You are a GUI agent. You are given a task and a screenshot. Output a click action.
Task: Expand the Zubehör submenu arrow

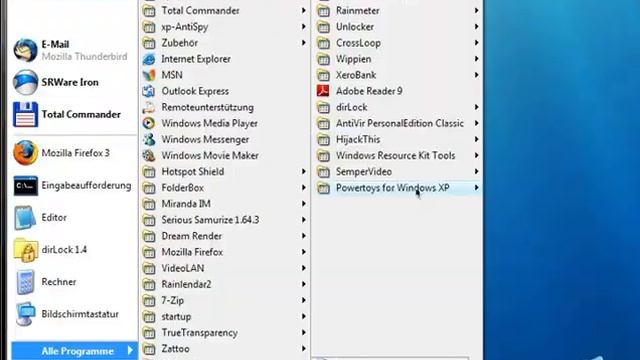[304, 43]
